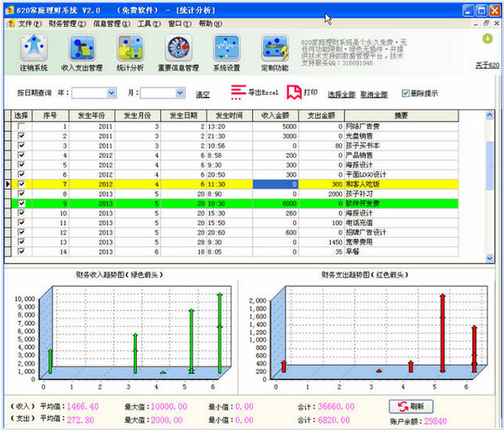Toggle selection box for row 4 产品销售

point(21,155)
